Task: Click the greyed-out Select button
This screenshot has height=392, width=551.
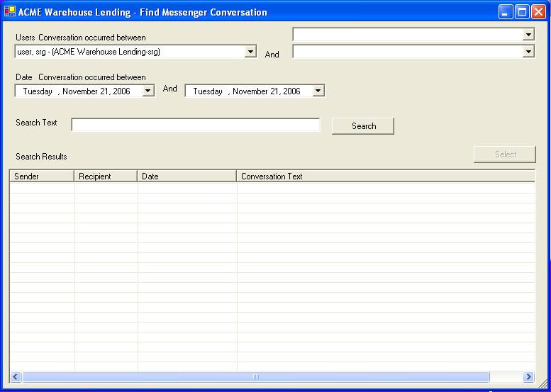Action: [x=505, y=155]
